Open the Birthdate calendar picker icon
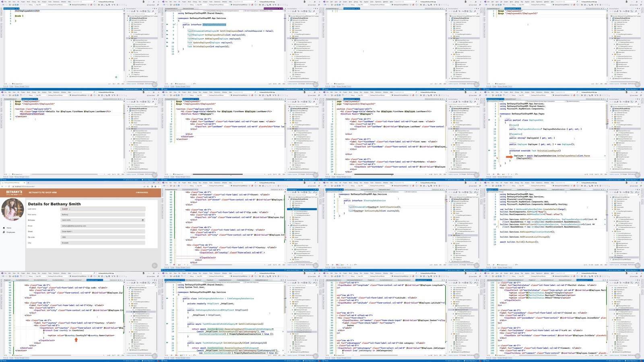 (x=143, y=220)
